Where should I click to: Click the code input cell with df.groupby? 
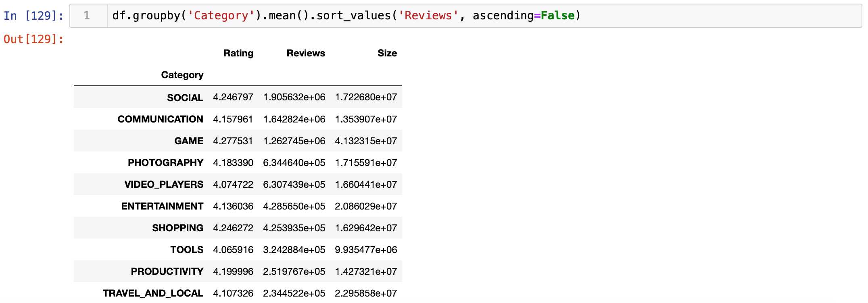coord(465,16)
